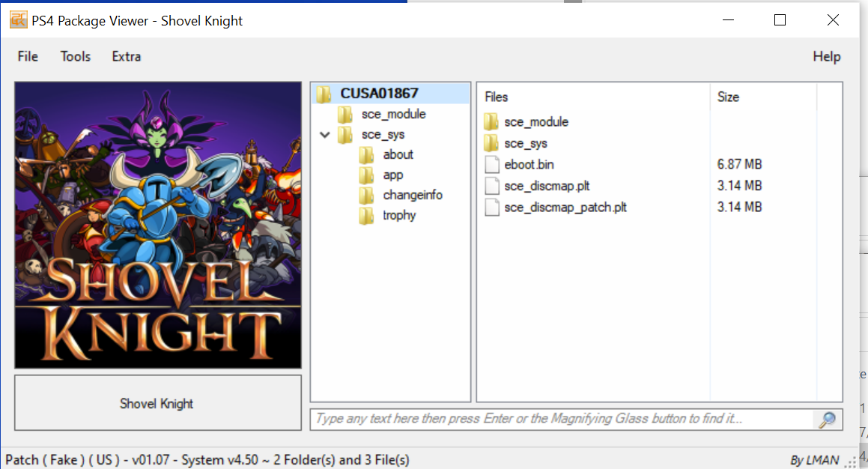Click folder icon next to app in tree
The height and width of the screenshot is (469, 868).
pos(366,175)
